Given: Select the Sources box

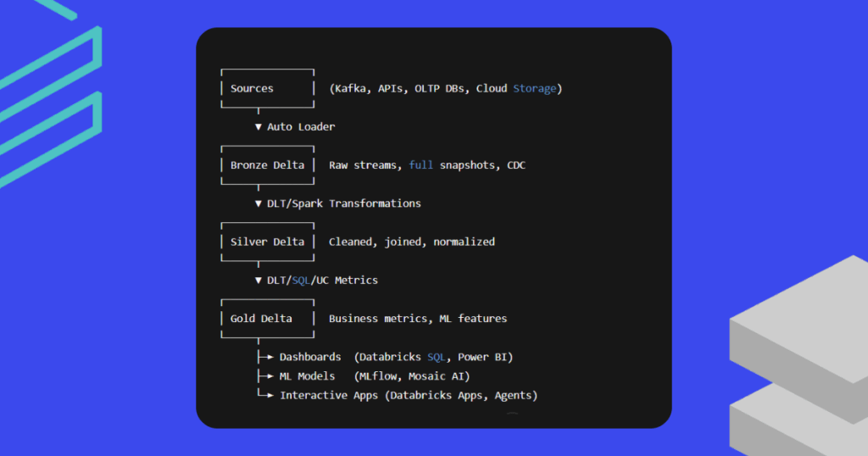Looking at the screenshot, I should click(267, 88).
